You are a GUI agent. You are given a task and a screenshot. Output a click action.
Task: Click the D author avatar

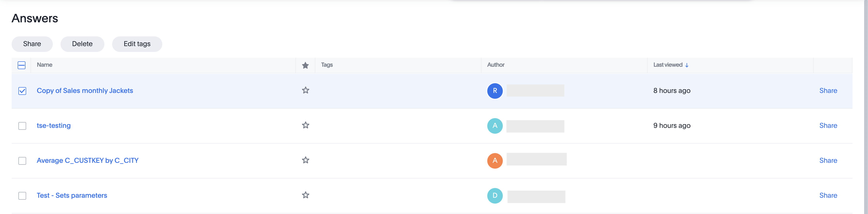495,195
